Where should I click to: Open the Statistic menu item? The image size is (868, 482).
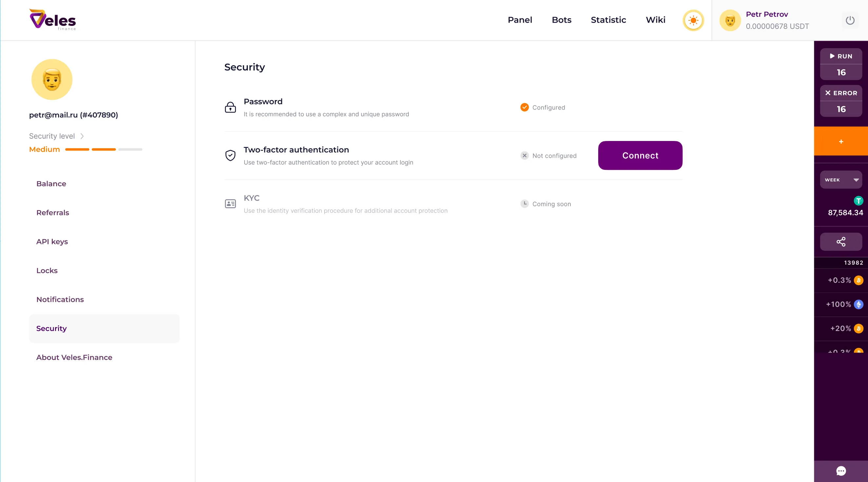(608, 20)
